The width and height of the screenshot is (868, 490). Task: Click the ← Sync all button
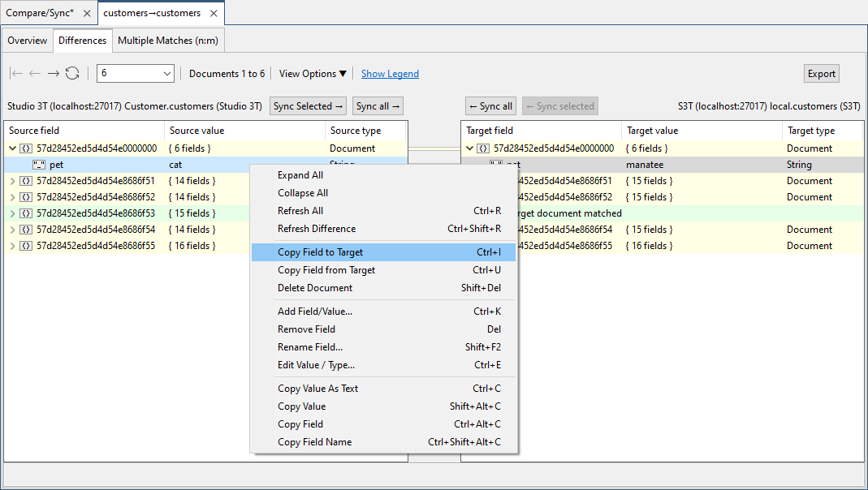coord(490,106)
